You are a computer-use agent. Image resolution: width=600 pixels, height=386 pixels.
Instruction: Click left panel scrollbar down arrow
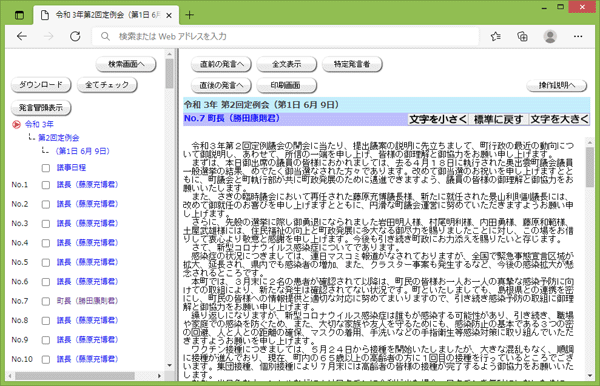[x=170, y=366]
